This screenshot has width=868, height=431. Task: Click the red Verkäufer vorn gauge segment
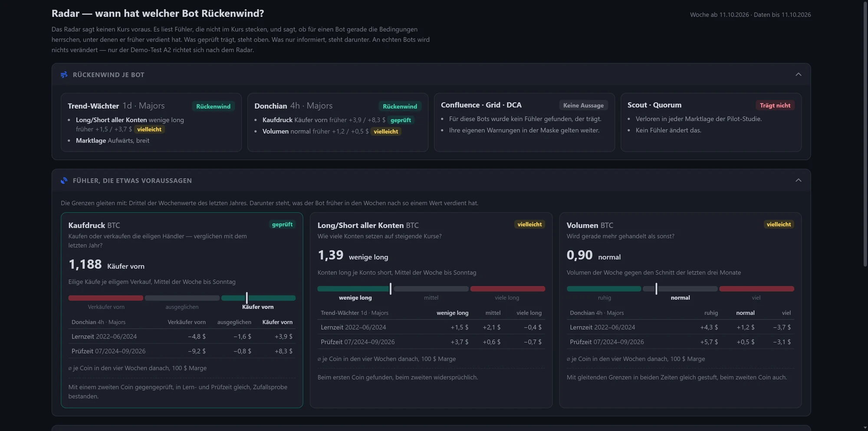pyautogui.click(x=105, y=298)
